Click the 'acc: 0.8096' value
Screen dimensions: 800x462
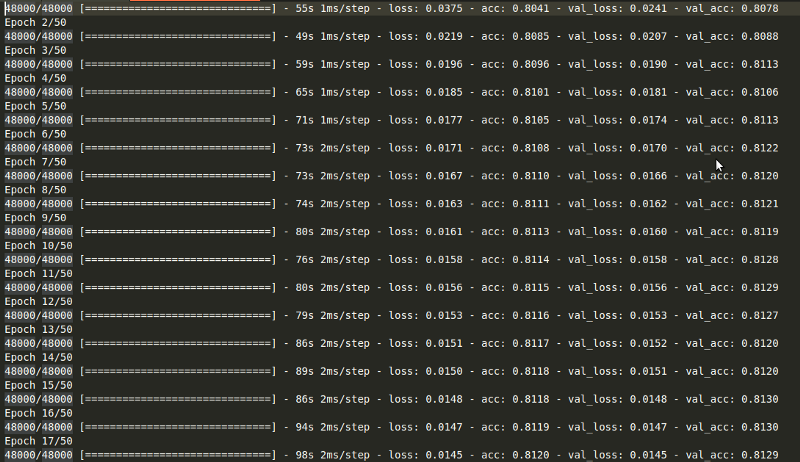click(x=515, y=64)
